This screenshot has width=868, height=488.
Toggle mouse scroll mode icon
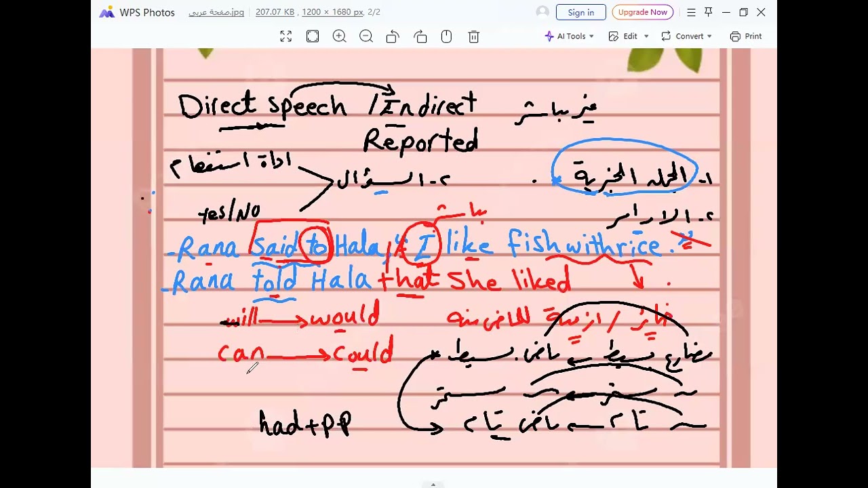tap(446, 37)
